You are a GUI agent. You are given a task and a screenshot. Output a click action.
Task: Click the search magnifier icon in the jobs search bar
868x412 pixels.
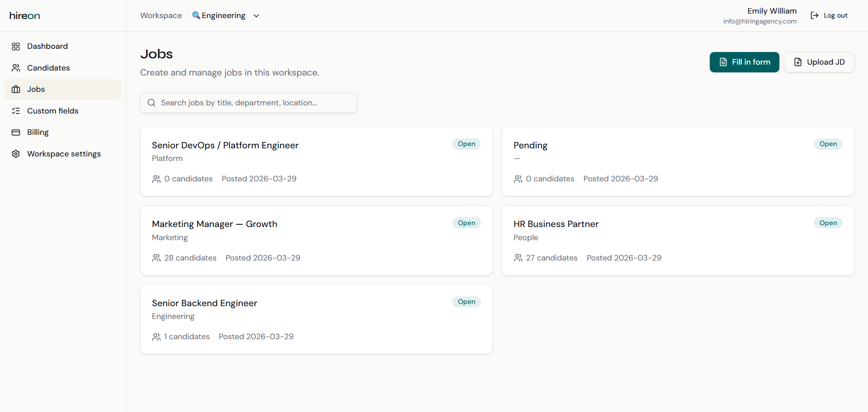pos(151,103)
